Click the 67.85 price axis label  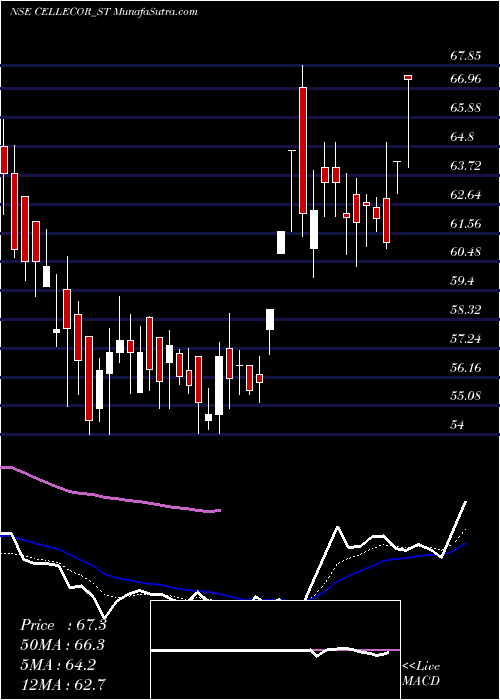[x=466, y=56]
